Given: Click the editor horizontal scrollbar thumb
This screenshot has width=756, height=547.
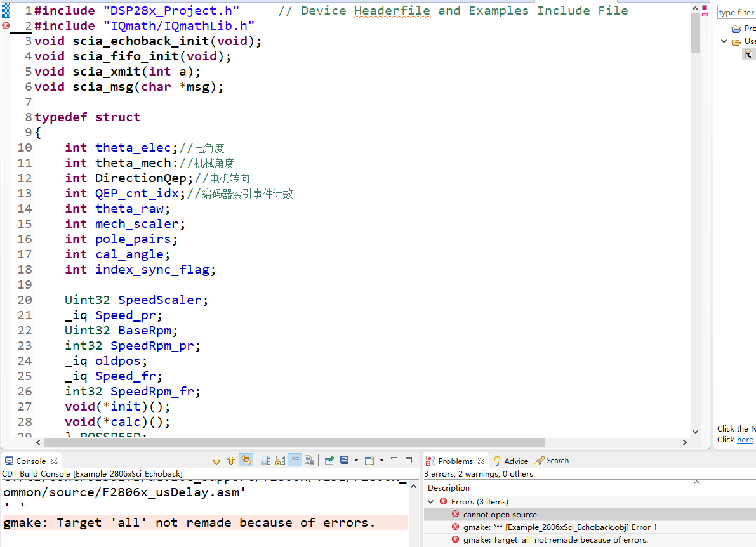Looking at the screenshot, I should coord(294,442).
